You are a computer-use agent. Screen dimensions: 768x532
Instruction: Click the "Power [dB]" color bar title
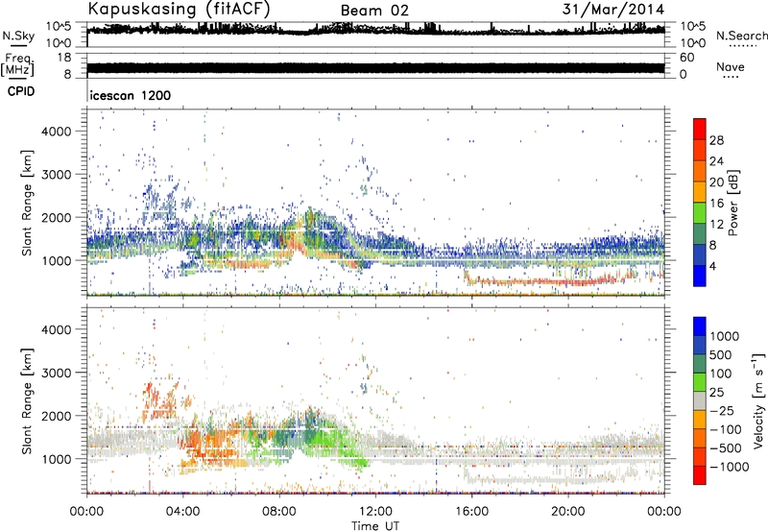[x=733, y=203]
